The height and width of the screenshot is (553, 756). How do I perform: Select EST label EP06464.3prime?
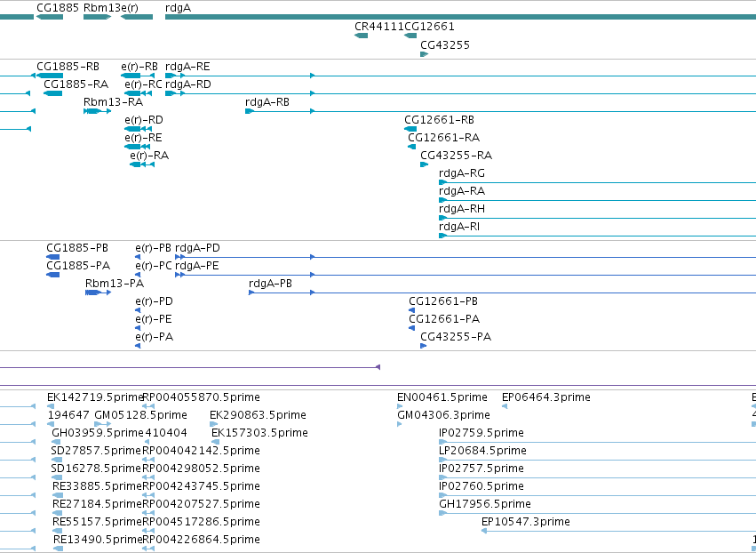tap(546, 397)
